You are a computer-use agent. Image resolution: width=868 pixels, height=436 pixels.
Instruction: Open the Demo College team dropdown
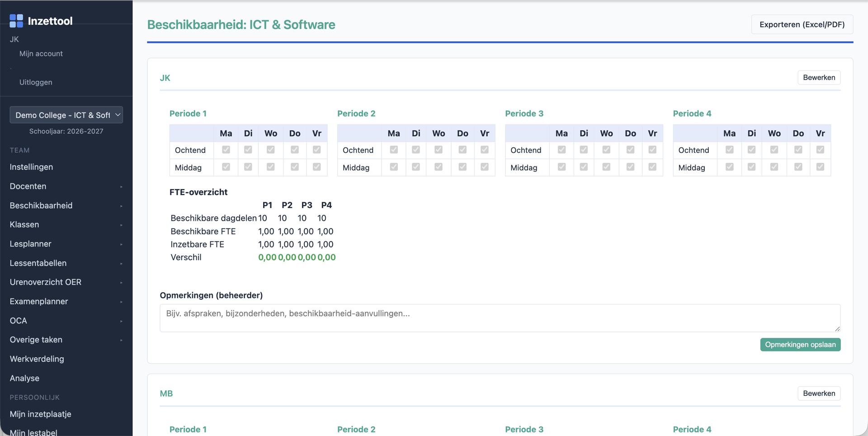tap(66, 115)
